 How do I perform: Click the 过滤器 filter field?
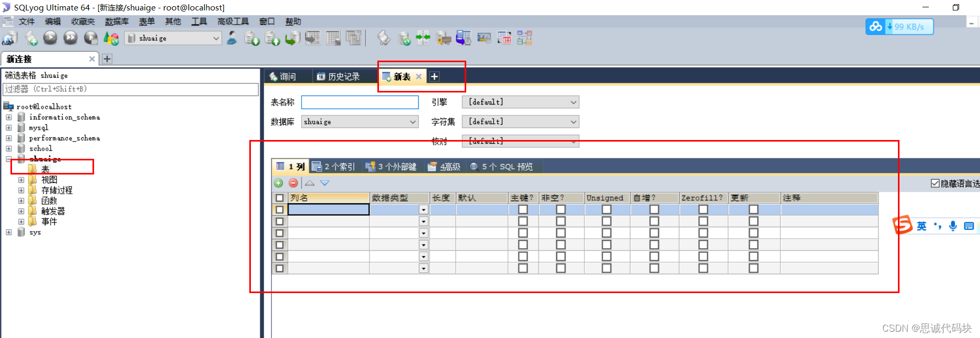(x=131, y=89)
